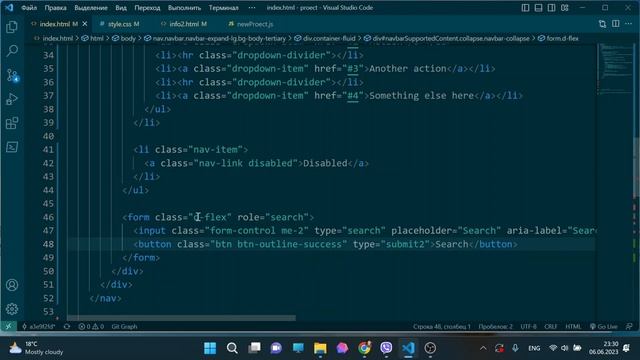Click "Another action" text on line 35
The image size is (640, 360).
click(408, 69)
